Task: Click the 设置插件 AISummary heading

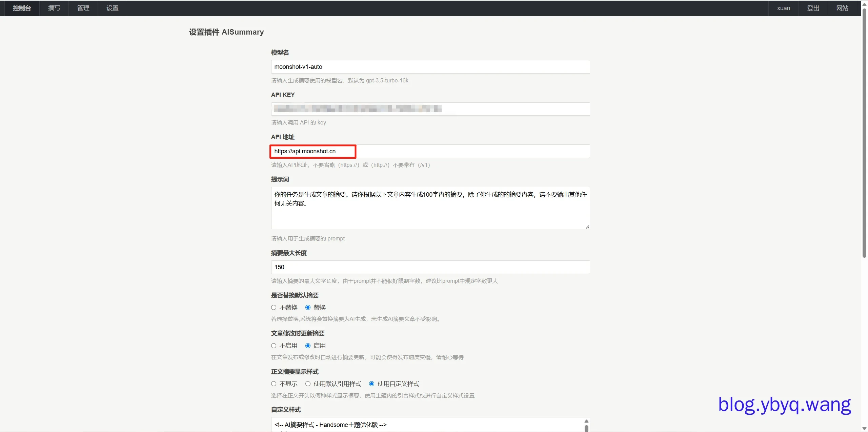Action: pyautogui.click(x=226, y=32)
